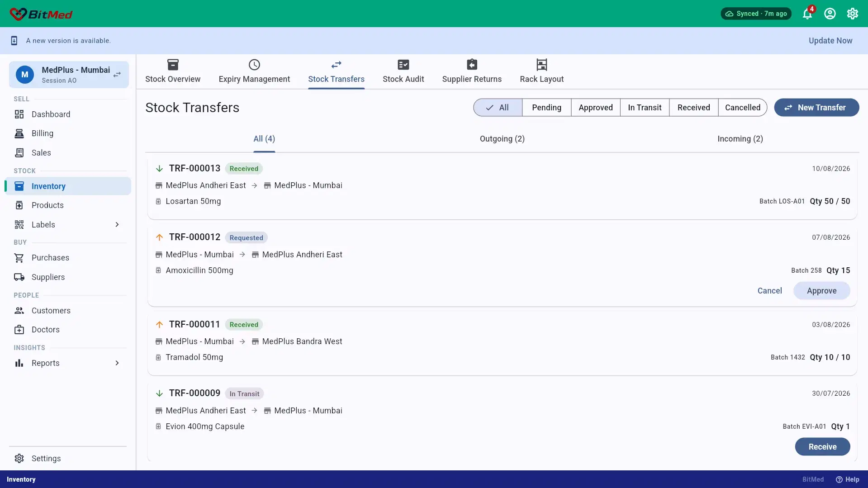868x488 pixels.
Task: Open the Stock Overview tab
Action: coord(173,72)
